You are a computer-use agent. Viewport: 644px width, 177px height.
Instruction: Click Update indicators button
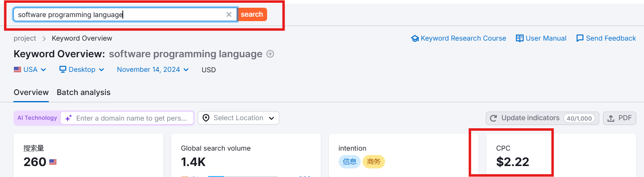pos(542,118)
